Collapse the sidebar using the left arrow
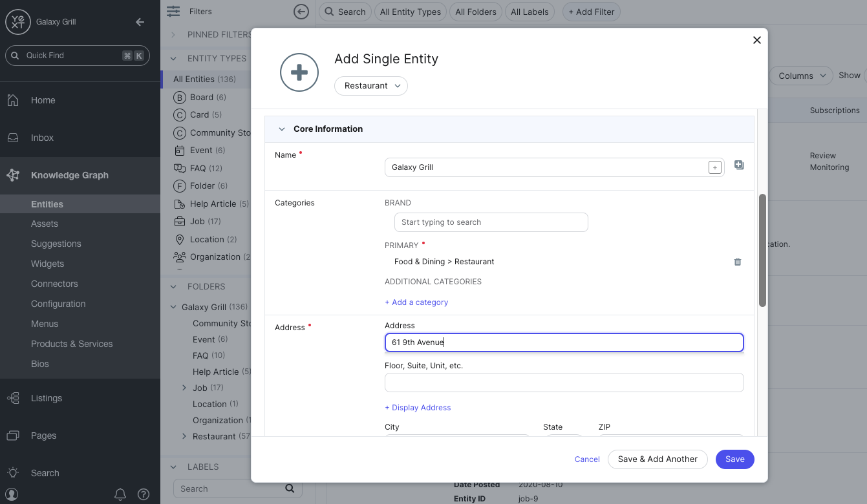867x504 pixels. coord(140,21)
